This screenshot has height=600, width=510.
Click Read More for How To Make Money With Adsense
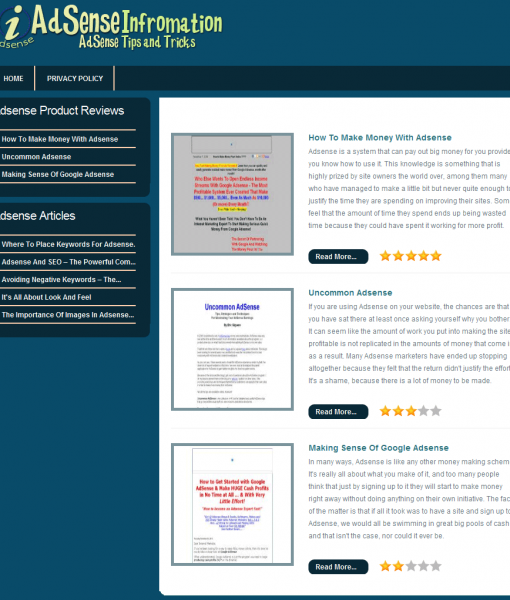pos(338,256)
